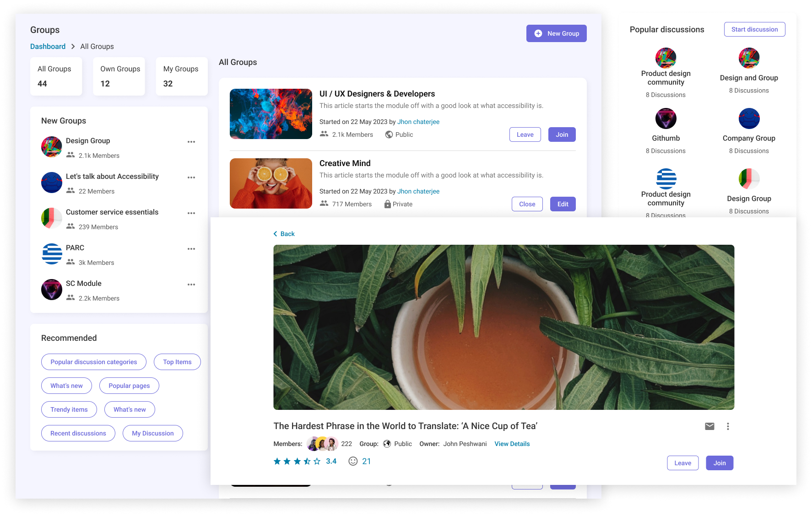
Task: Click the New Group button
Action: [x=557, y=33]
